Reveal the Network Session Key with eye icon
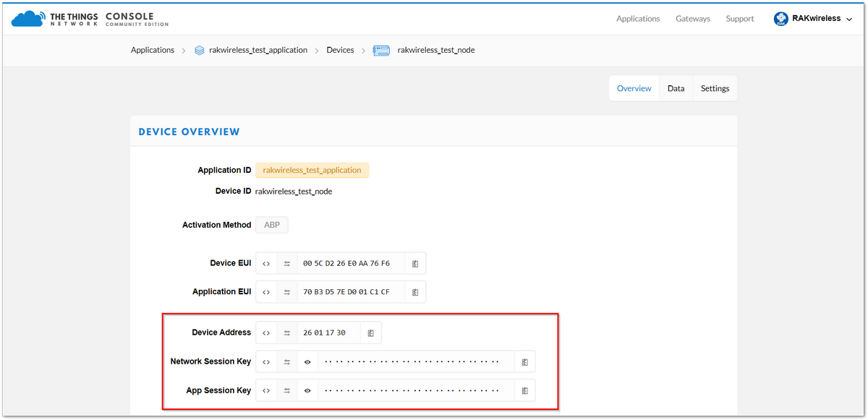868x420 pixels. pos(307,361)
